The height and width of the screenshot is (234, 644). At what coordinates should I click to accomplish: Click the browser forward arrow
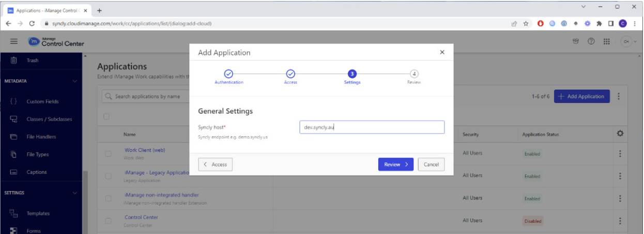point(20,23)
